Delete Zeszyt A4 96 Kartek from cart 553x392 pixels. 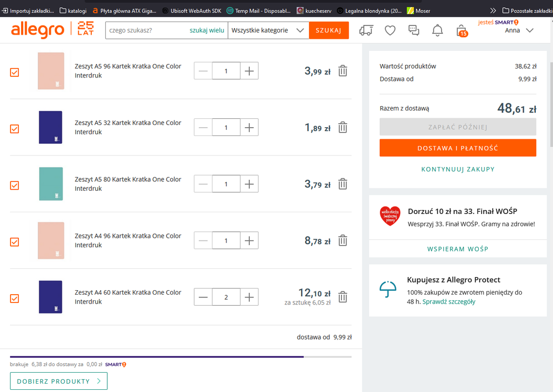point(343,241)
